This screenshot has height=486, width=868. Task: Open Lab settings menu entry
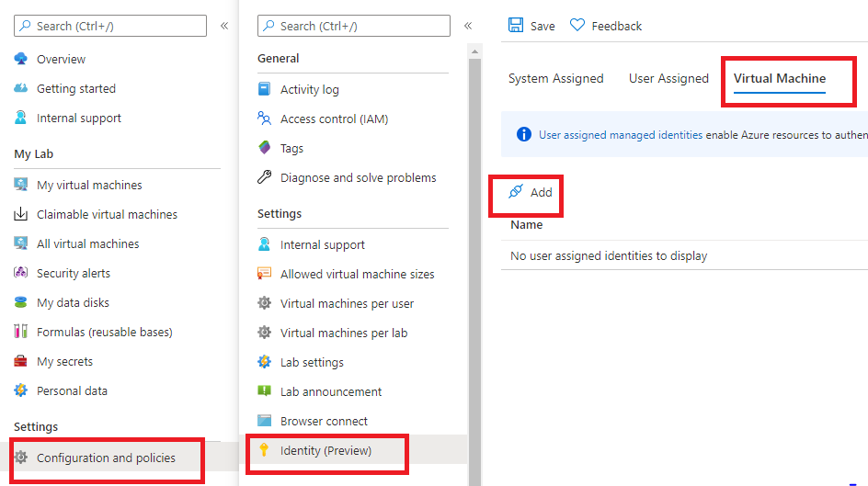pos(312,362)
